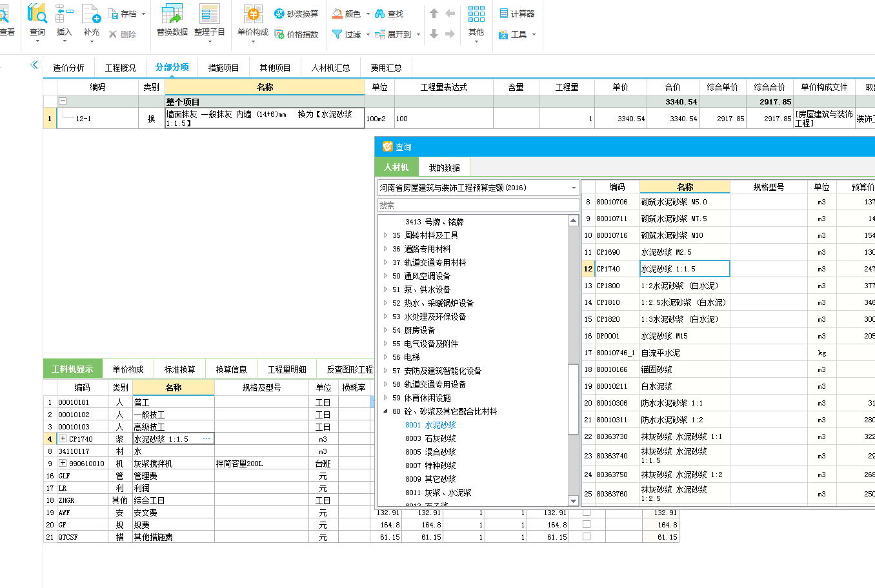Open the 单价构成 tab in bottom panel
The image size is (875, 588).
[x=128, y=369]
